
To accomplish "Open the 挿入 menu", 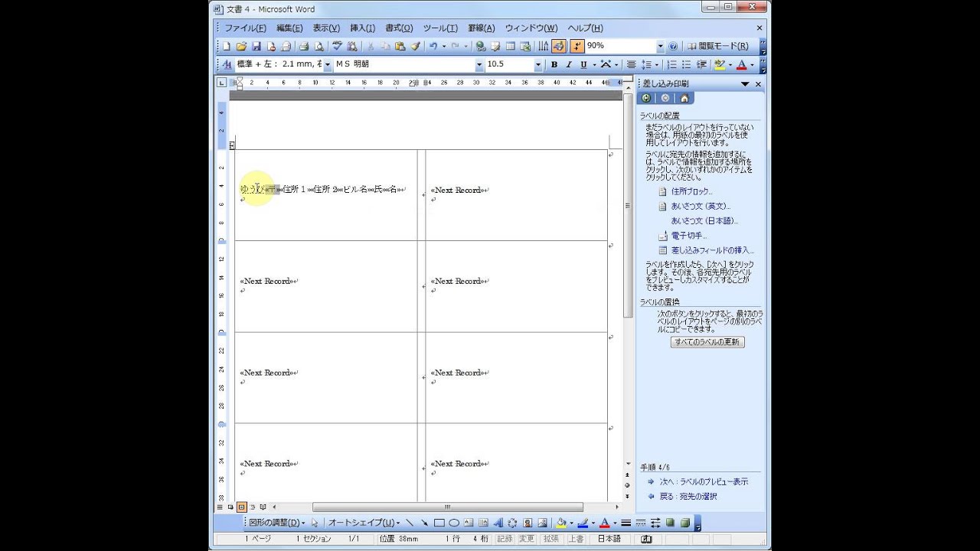I will point(362,28).
